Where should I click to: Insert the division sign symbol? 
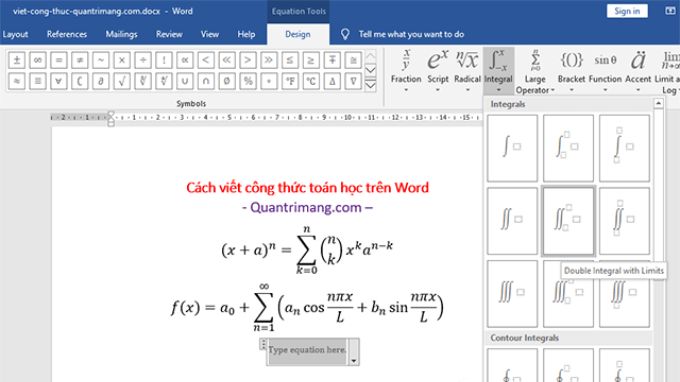pos(143,60)
